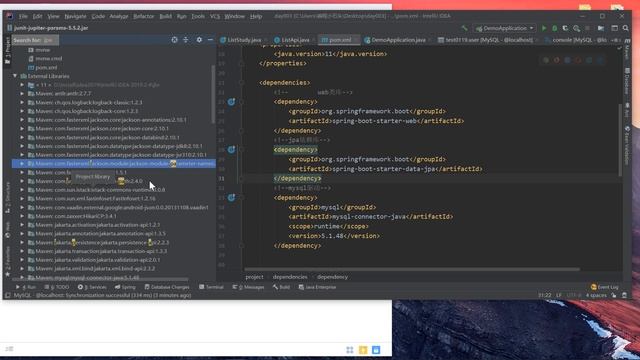Expand jakarta.validation-api:2.0.1 library node

point(22,260)
